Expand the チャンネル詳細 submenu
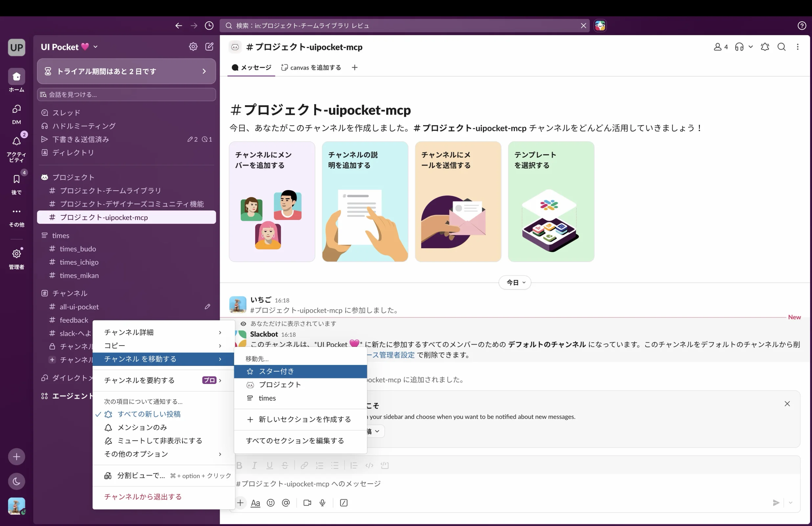The width and height of the screenshot is (812, 526). pyautogui.click(x=164, y=332)
